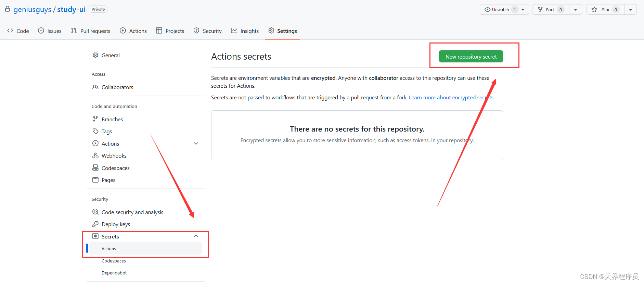The image size is (644, 283).
Task: Click the Star button label
Action: click(606, 10)
